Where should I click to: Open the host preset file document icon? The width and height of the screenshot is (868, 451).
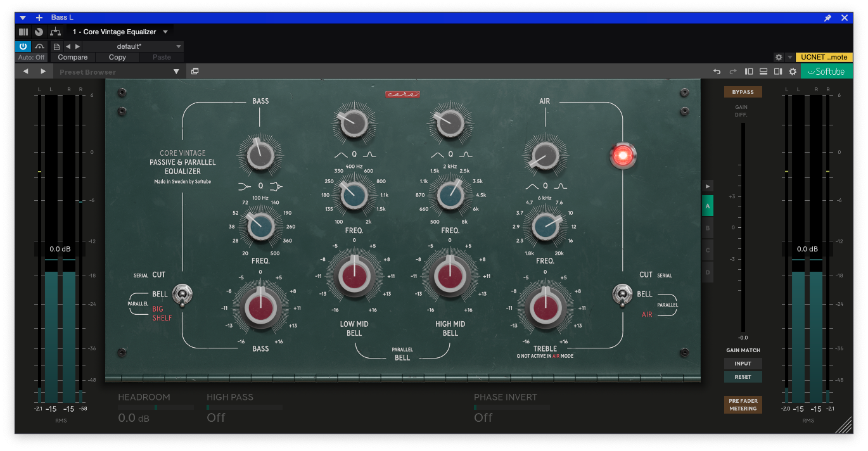coord(56,46)
